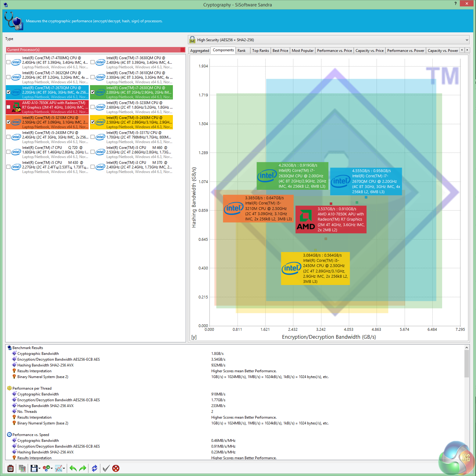Image resolution: width=476 pixels, height=476 pixels.
Task: Click the line chart view icon
Action: (59, 468)
